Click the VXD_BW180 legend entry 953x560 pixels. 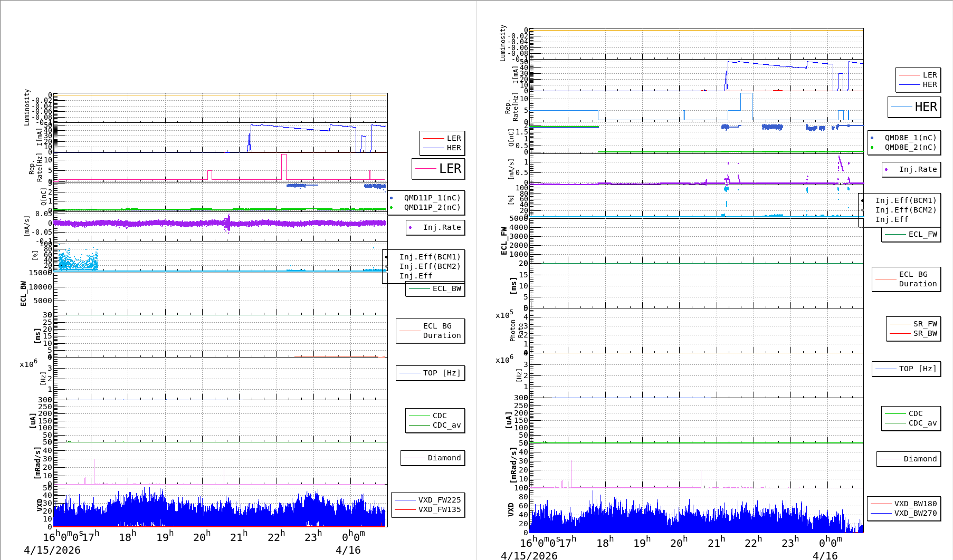(x=904, y=504)
